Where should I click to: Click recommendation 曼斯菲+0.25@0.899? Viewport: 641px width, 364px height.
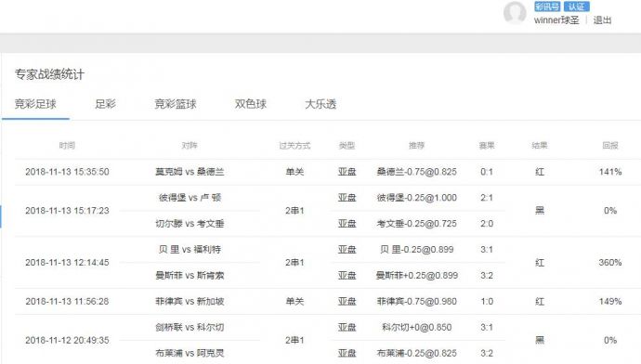click(x=416, y=276)
